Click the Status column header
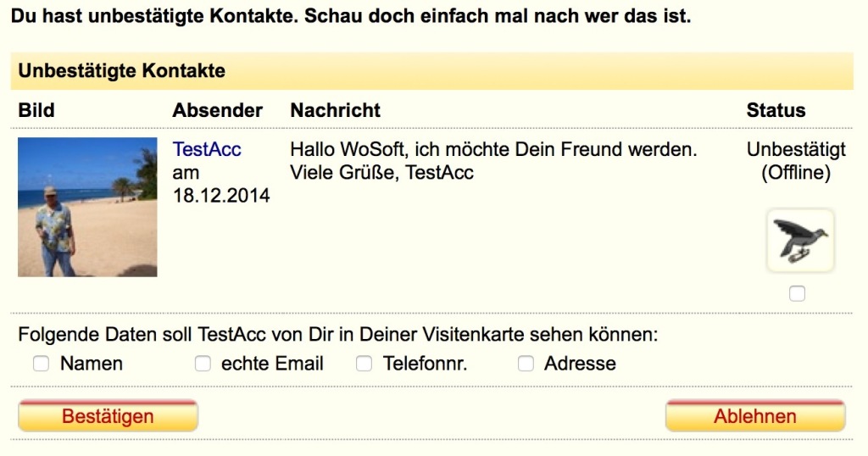 coord(776,110)
